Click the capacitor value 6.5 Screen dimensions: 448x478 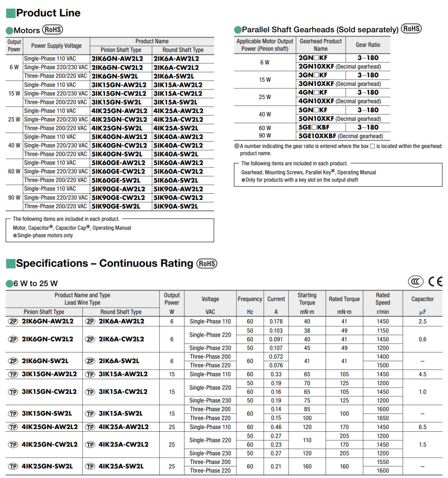tap(423, 427)
